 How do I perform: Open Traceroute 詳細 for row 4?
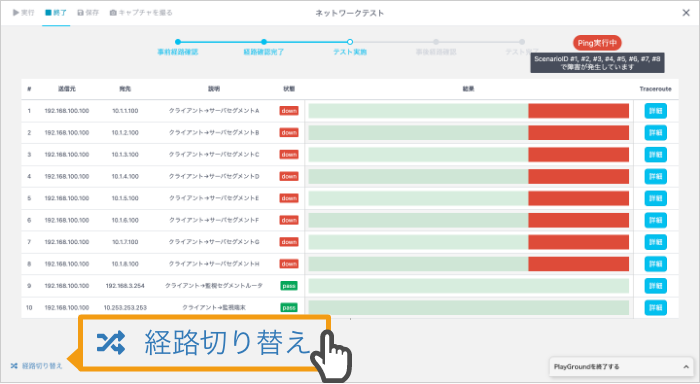(x=655, y=176)
